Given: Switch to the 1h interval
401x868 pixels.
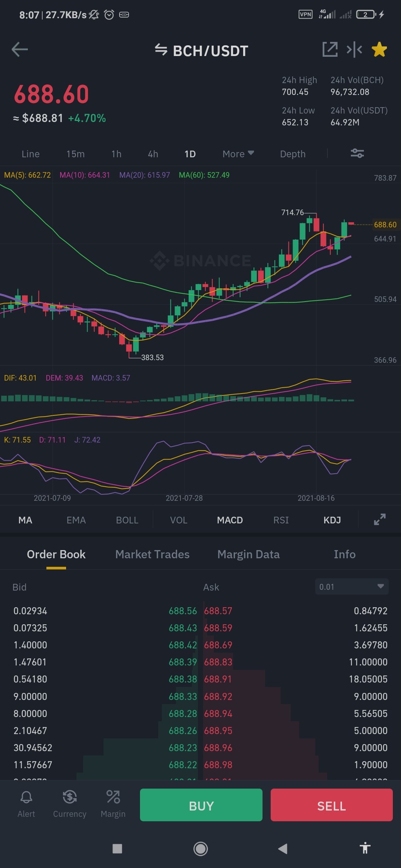Looking at the screenshot, I should (x=117, y=154).
